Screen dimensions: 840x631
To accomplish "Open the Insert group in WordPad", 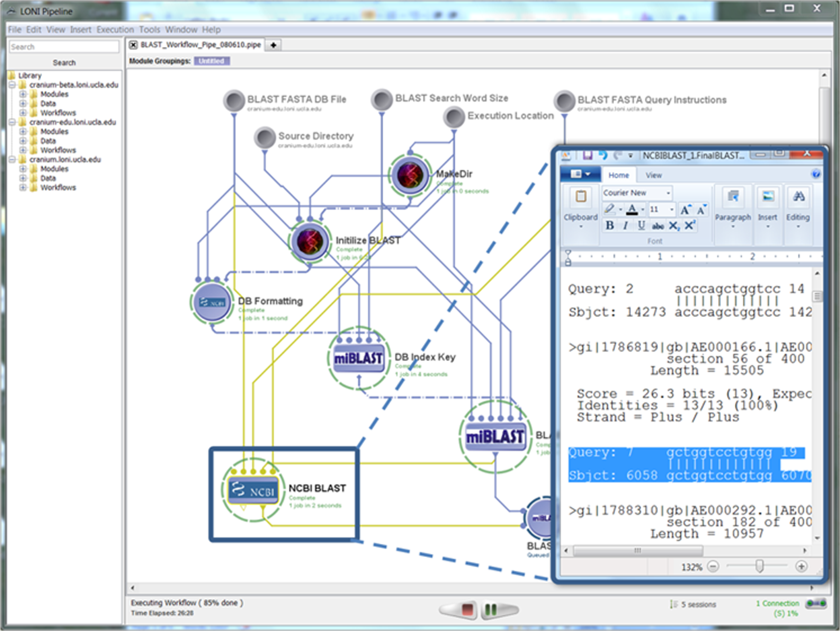I will tap(767, 208).
